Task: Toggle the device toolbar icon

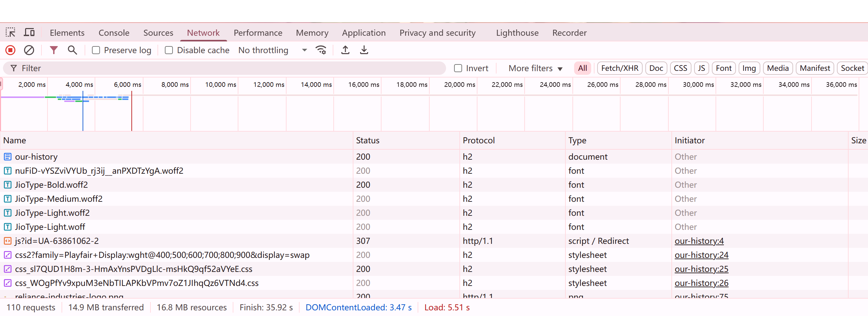Action: pyautogui.click(x=29, y=33)
